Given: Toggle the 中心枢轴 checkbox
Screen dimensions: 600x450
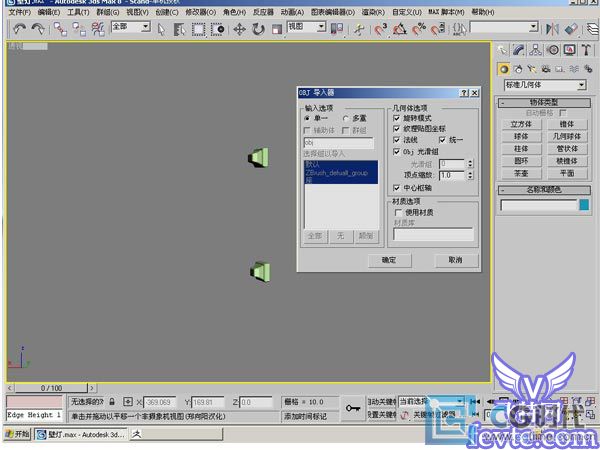Looking at the screenshot, I should pos(396,188).
